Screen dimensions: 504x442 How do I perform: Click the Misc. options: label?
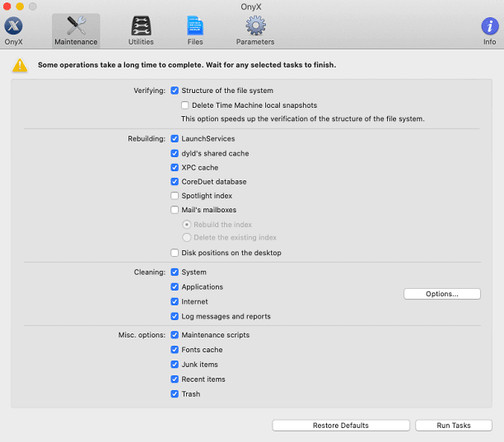coord(142,335)
